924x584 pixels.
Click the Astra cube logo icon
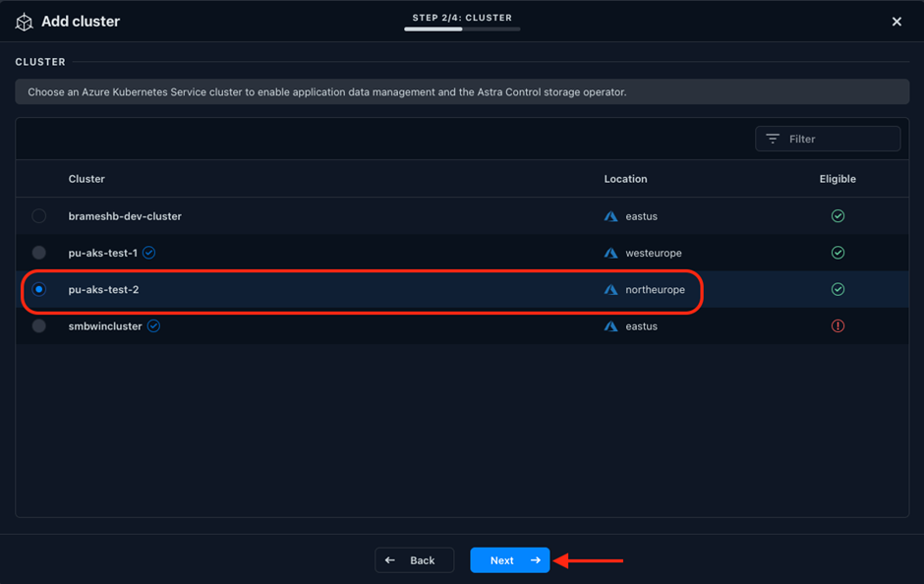tap(25, 22)
